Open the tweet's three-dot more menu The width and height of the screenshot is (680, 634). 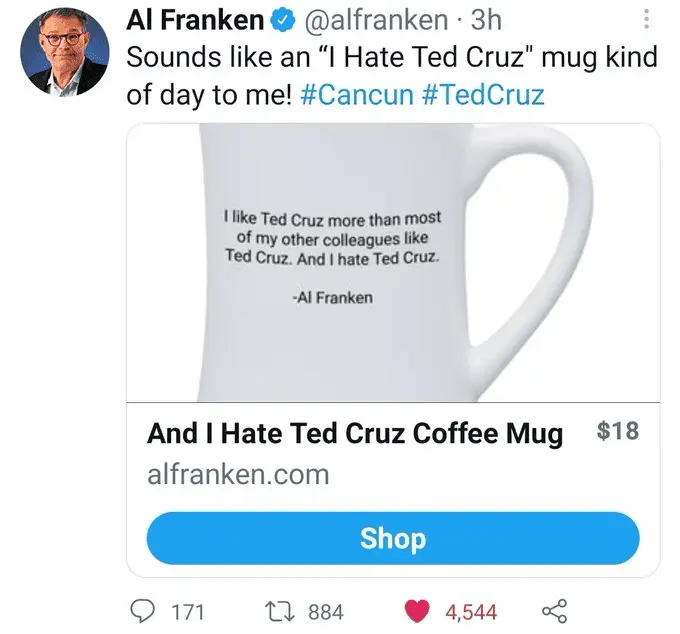point(646,20)
